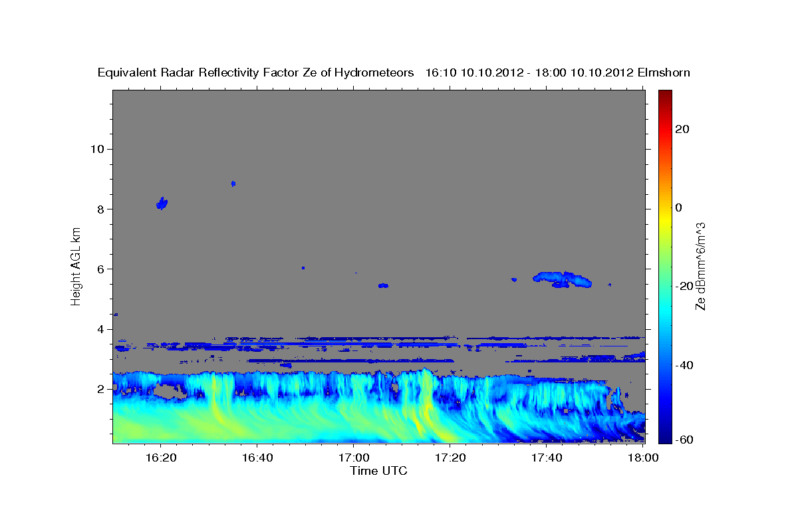Click the 16:40 time tick label
The width and height of the screenshot is (798, 532).
(257, 458)
